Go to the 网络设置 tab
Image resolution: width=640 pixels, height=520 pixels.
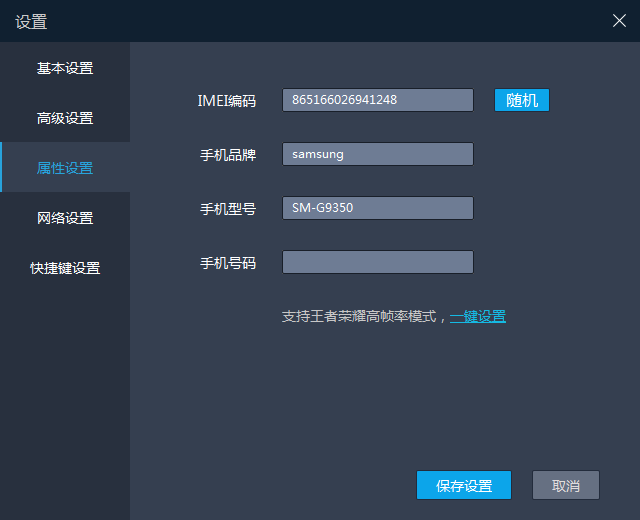click(x=65, y=218)
